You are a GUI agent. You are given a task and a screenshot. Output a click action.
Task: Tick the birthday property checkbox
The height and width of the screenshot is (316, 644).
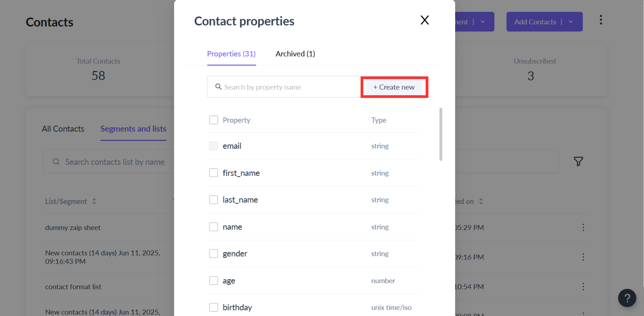[x=214, y=307]
